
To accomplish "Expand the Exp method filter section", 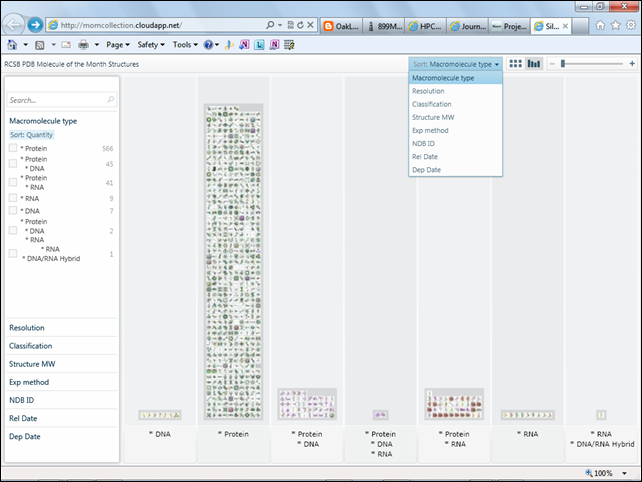I will [x=29, y=382].
